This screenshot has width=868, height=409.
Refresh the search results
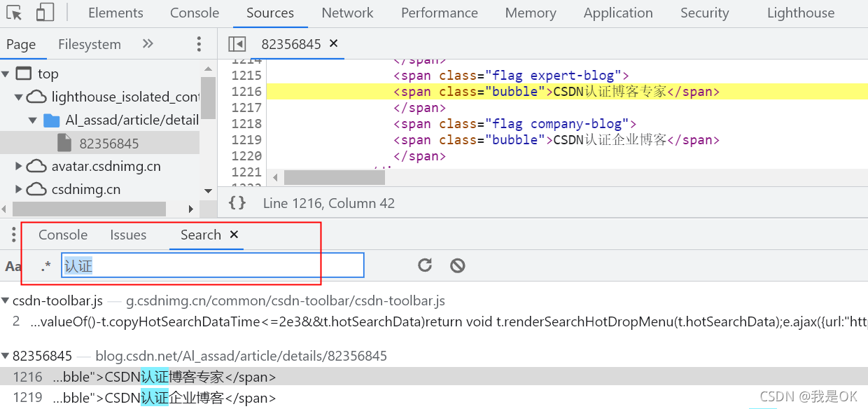pyautogui.click(x=425, y=265)
